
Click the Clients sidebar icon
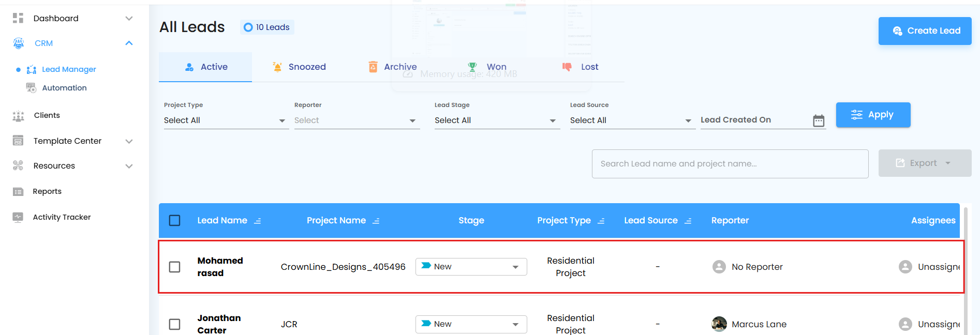point(18,116)
